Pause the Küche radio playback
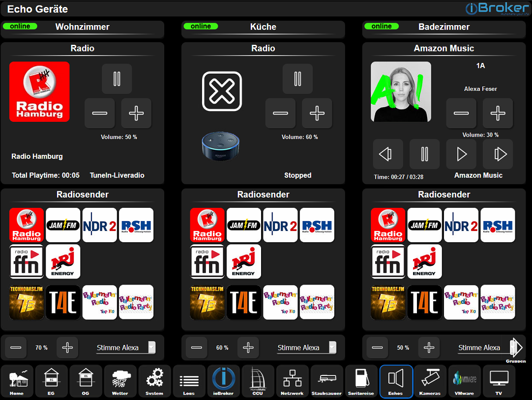 297,79
